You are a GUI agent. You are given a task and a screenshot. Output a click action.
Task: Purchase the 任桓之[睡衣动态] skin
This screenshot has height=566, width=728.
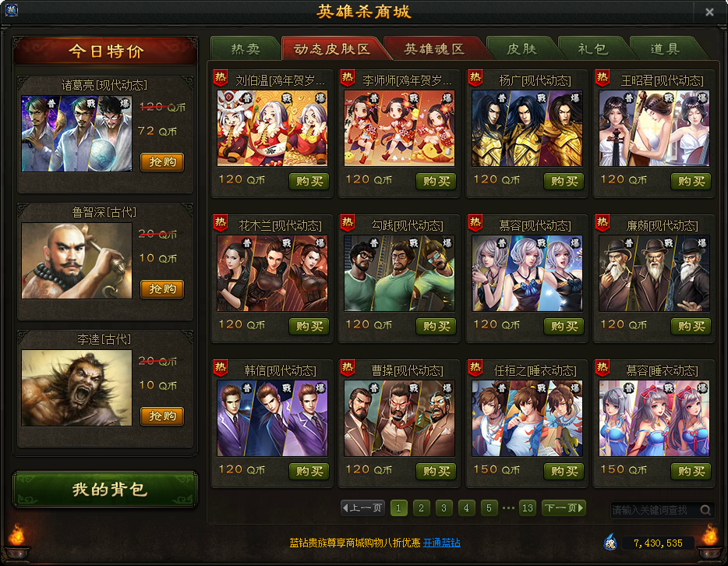point(564,472)
